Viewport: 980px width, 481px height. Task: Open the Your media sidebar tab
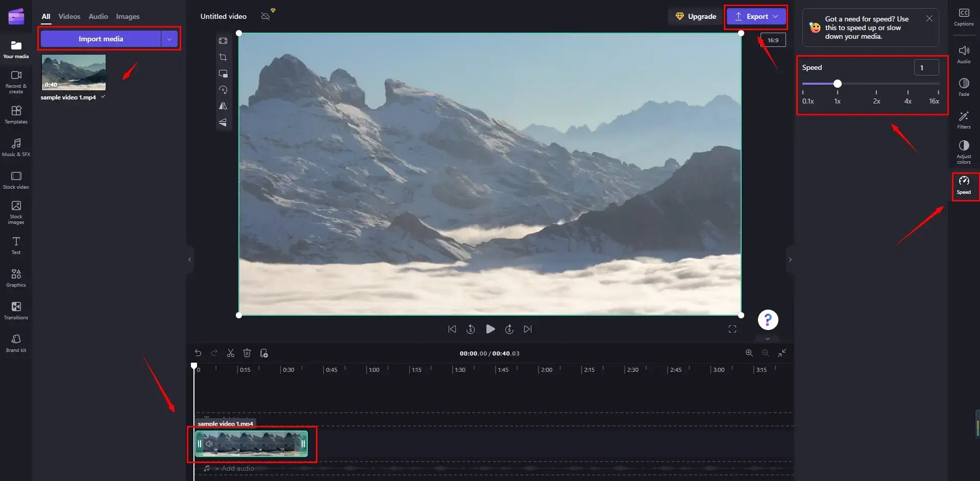(x=16, y=49)
